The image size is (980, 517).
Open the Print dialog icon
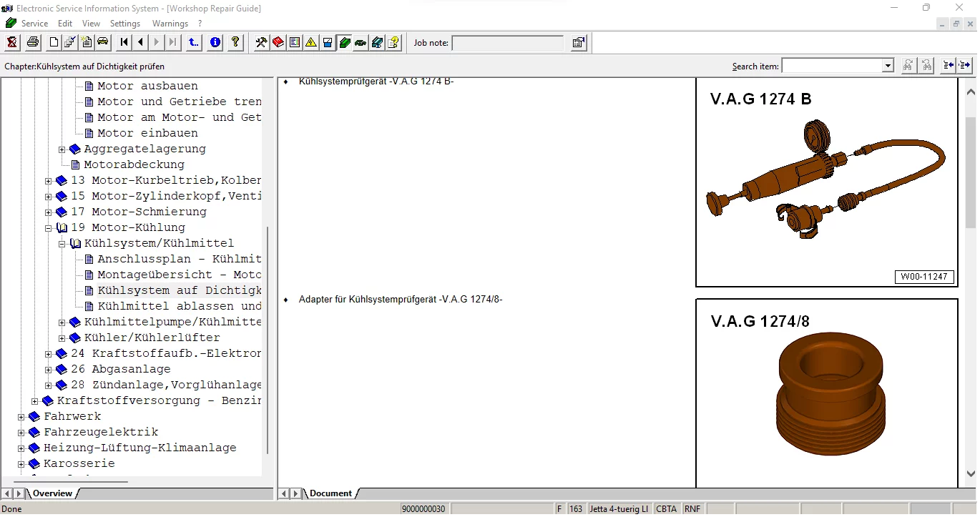click(32, 42)
